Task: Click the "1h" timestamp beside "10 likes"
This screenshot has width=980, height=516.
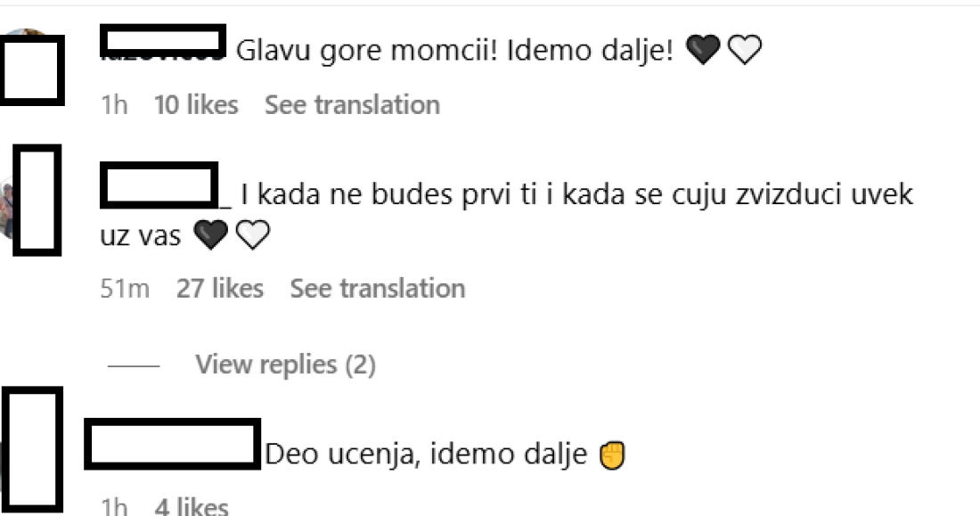Action: click(x=114, y=105)
